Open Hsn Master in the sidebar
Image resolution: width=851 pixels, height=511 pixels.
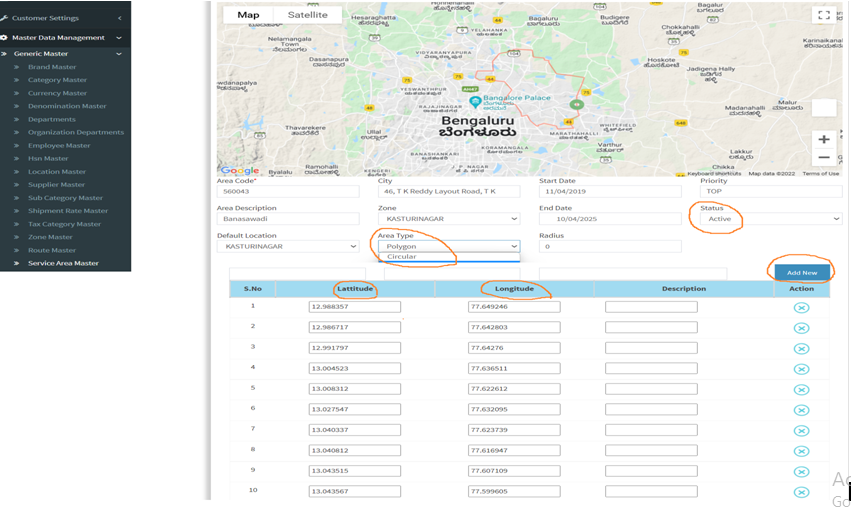click(48, 158)
